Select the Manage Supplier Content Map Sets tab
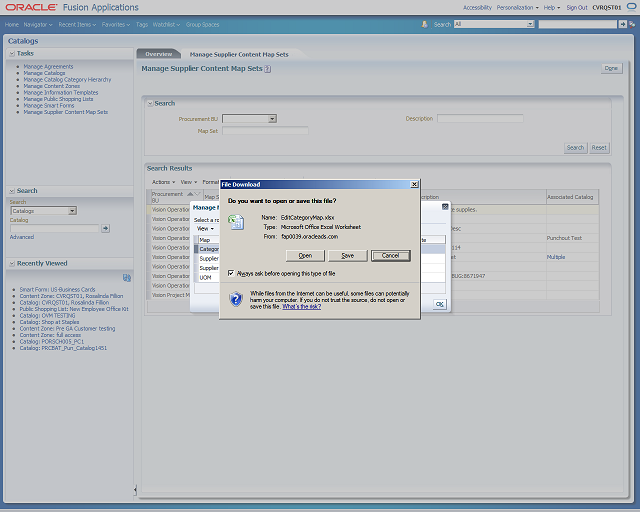The width and height of the screenshot is (640, 512). tap(239, 54)
